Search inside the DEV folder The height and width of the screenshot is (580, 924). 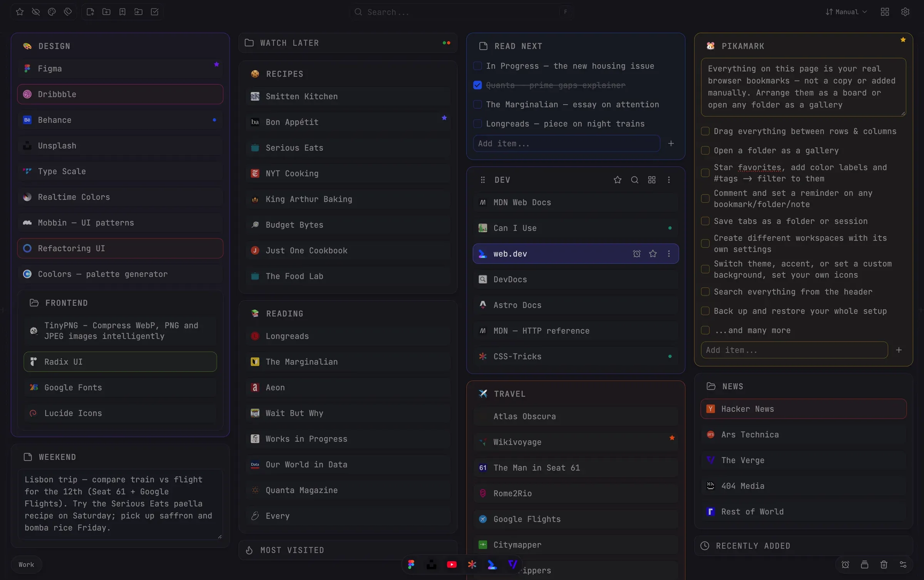[x=634, y=180]
